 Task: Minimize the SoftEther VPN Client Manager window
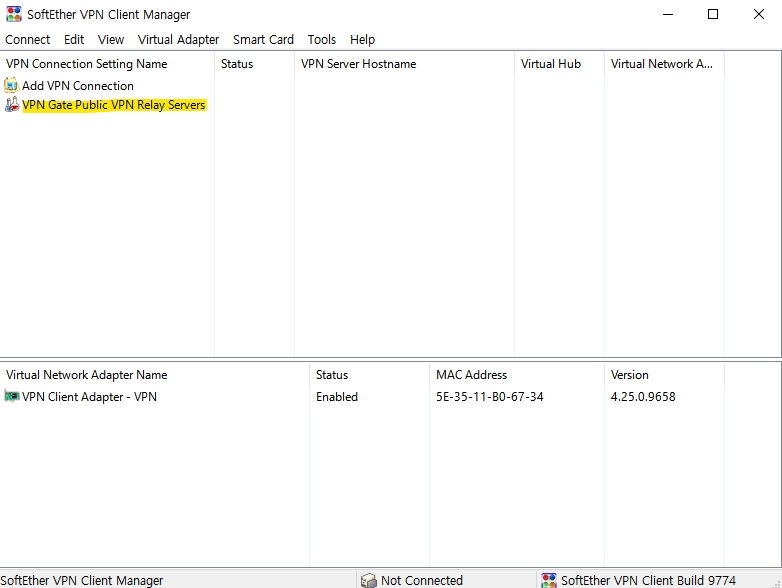pyautogui.click(x=668, y=14)
